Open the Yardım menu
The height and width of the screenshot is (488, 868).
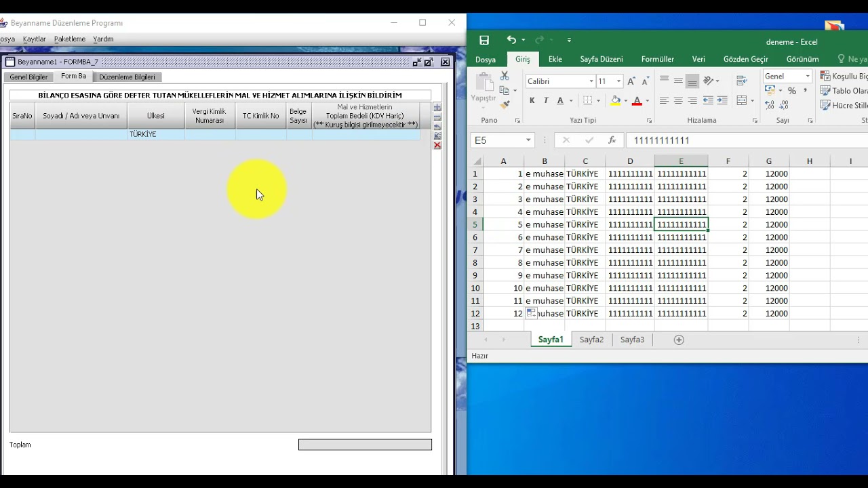coord(103,39)
